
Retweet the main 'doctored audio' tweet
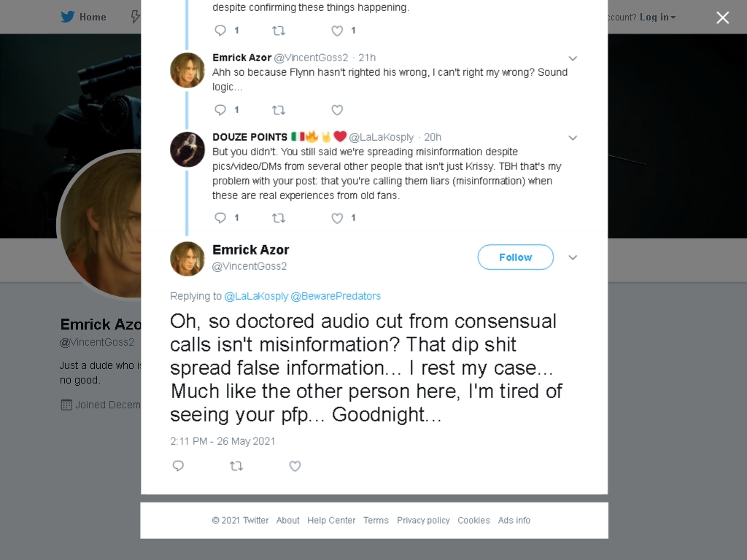pyautogui.click(x=236, y=466)
